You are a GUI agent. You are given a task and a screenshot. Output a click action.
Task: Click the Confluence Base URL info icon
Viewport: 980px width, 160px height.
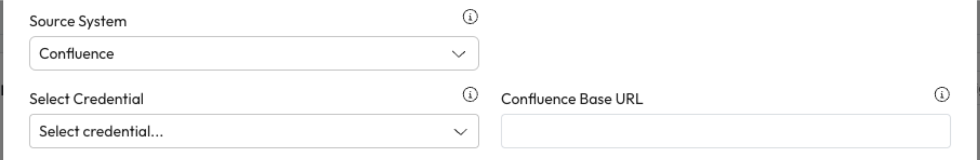pyautogui.click(x=942, y=95)
